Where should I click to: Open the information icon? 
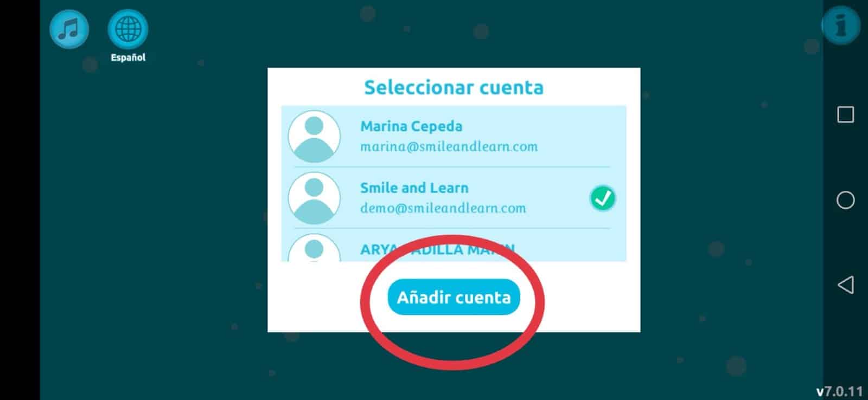[x=840, y=25]
